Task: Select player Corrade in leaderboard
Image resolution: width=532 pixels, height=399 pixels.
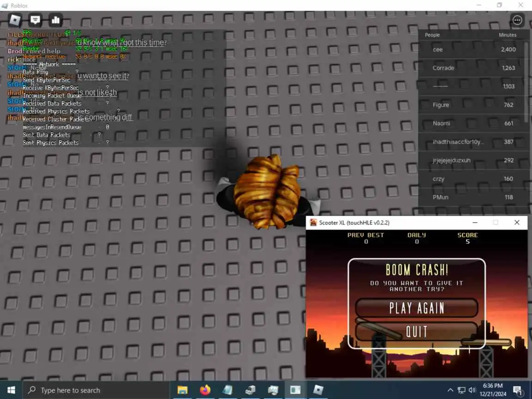Action: point(472,68)
